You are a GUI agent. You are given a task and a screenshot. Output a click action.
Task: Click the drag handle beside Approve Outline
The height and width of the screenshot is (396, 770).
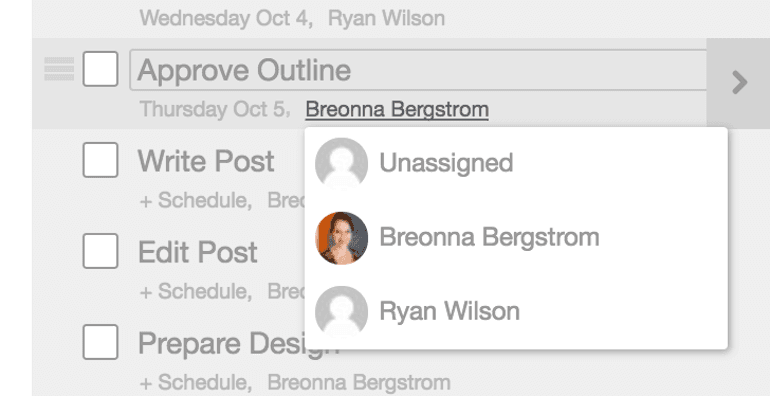[59, 69]
